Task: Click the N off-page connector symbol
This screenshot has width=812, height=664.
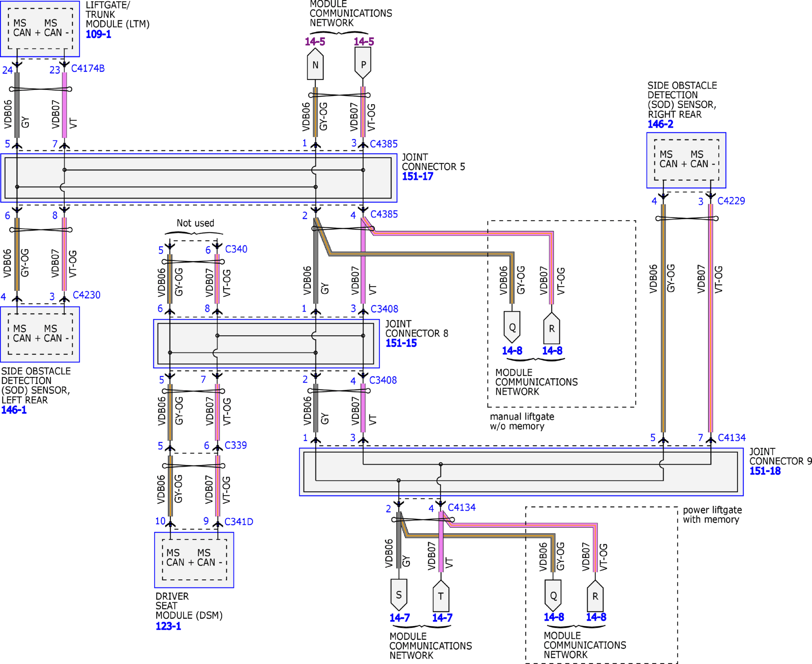Action: 315,64
